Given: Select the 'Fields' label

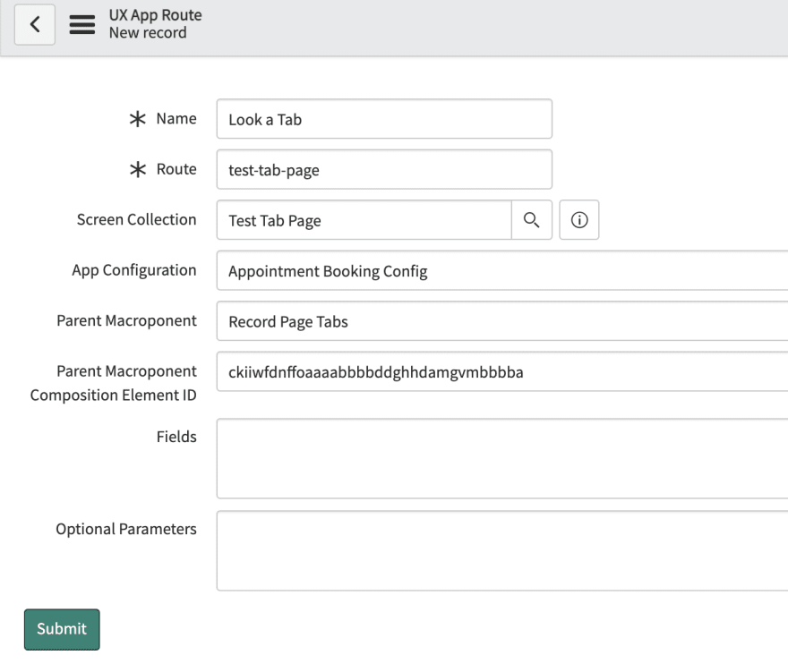Looking at the screenshot, I should (176, 437).
